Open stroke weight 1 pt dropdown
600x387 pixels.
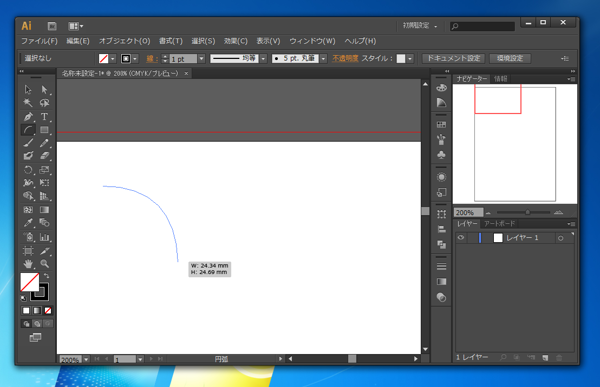click(x=202, y=59)
